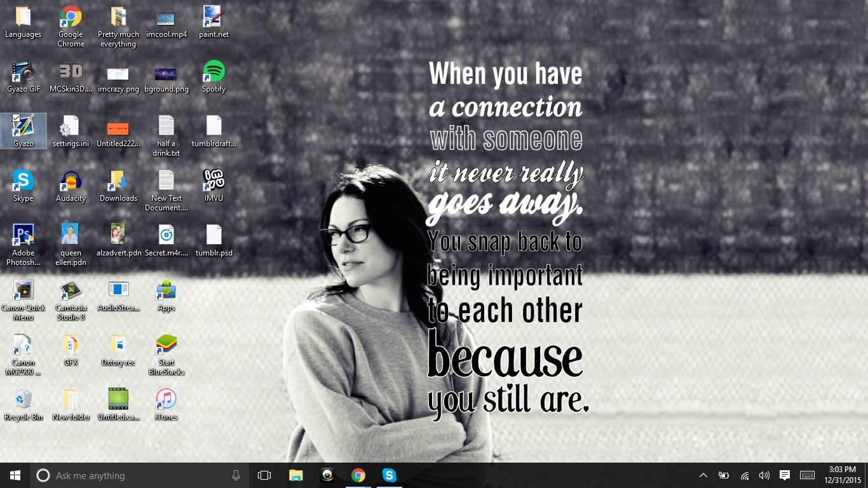The width and height of the screenshot is (868, 488).
Task: Open the touch keyboard tray icon
Action: pyautogui.click(x=808, y=475)
